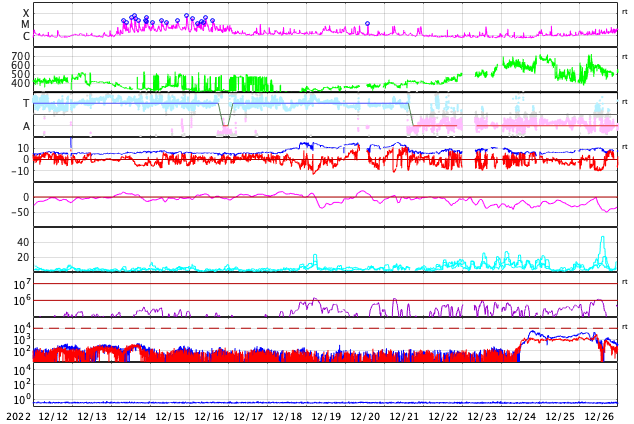Click the 12/19 date label
Screen dimensions: 634x424
[326, 417]
